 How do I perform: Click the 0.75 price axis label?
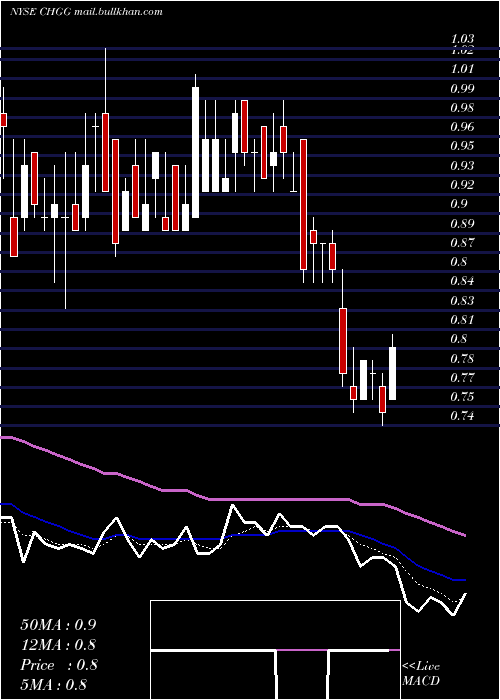(462, 397)
